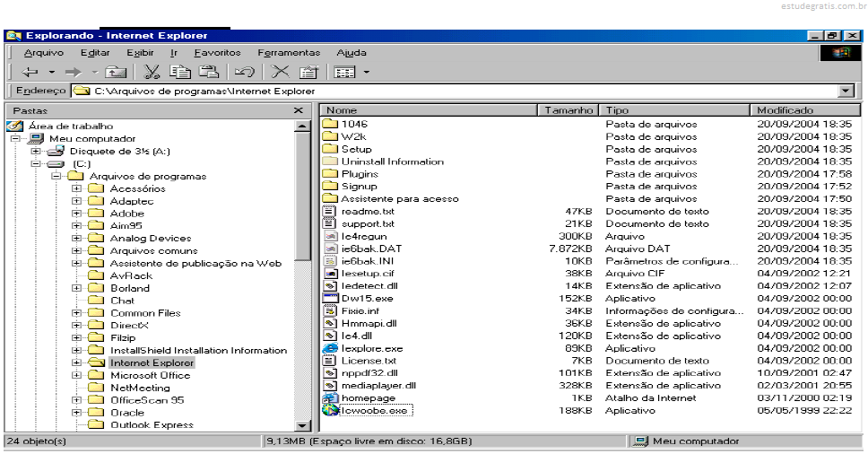Select the Iesetup.cif file icon
868x454 pixels.
click(330, 274)
